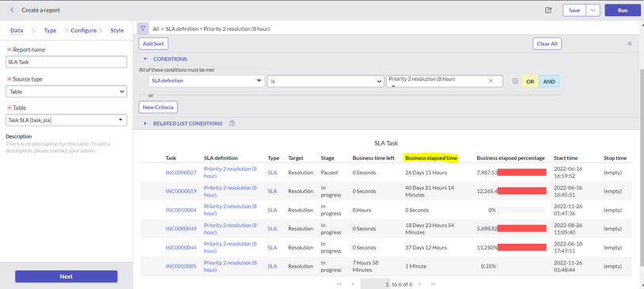
Task: Open the Save options dropdown arrow
Action: (593, 10)
